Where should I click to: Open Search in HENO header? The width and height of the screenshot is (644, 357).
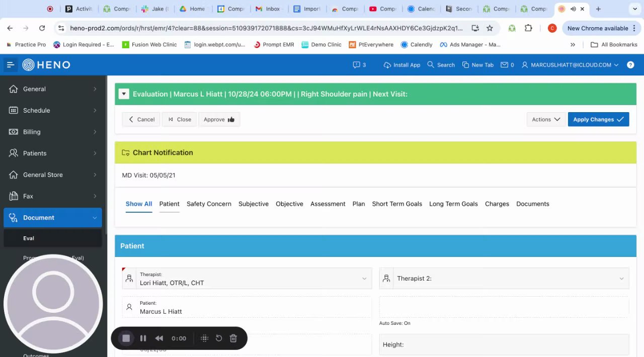pyautogui.click(x=441, y=65)
